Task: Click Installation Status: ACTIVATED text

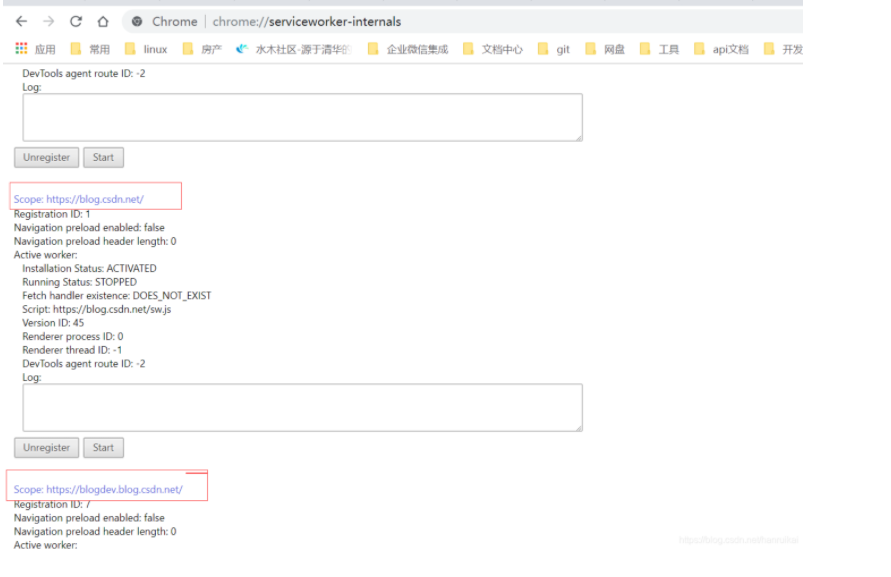Action: pos(89,268)
